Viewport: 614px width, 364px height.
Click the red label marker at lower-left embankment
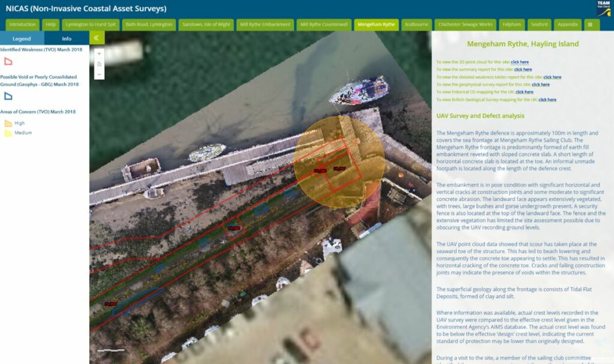[x=110, y=304]
